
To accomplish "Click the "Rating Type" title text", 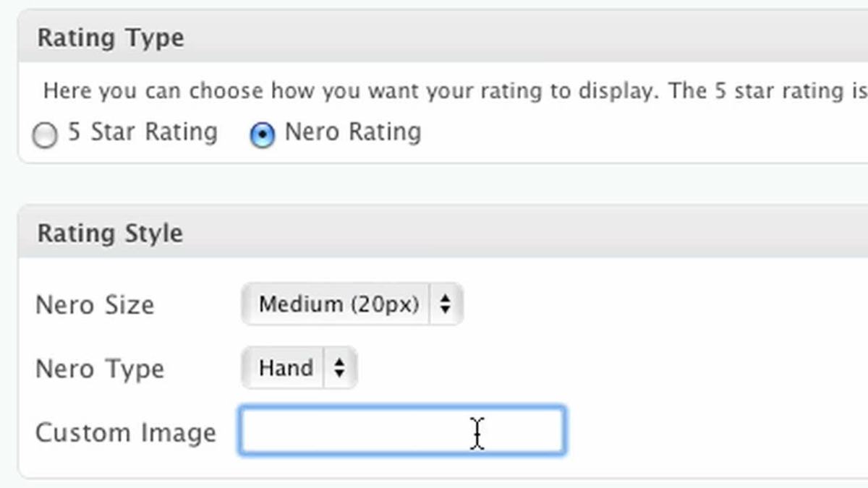I will (x=111, y=38).
